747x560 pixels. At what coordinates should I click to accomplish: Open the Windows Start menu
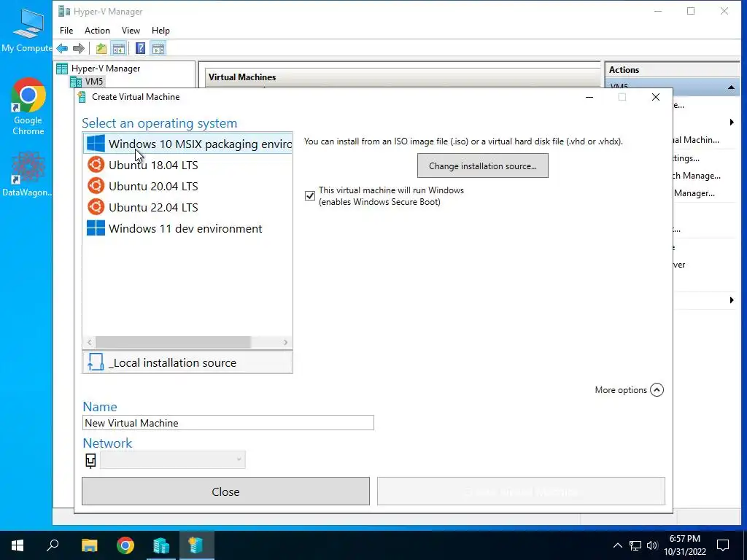pyautogui.click(x=18, y=545)
